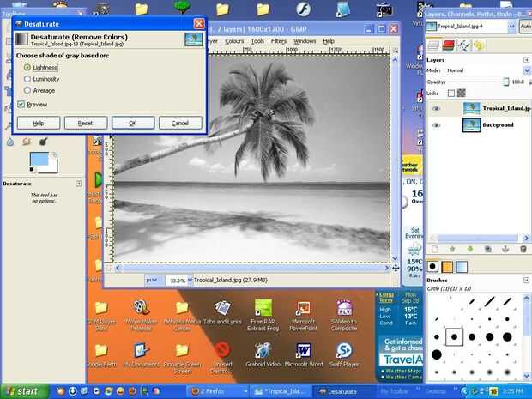Image resolution: width=532 pixels, height=399 pixels.
Task: Open the Microsoft PowerPoint desktop shortcut
Action: click(303, 315)
